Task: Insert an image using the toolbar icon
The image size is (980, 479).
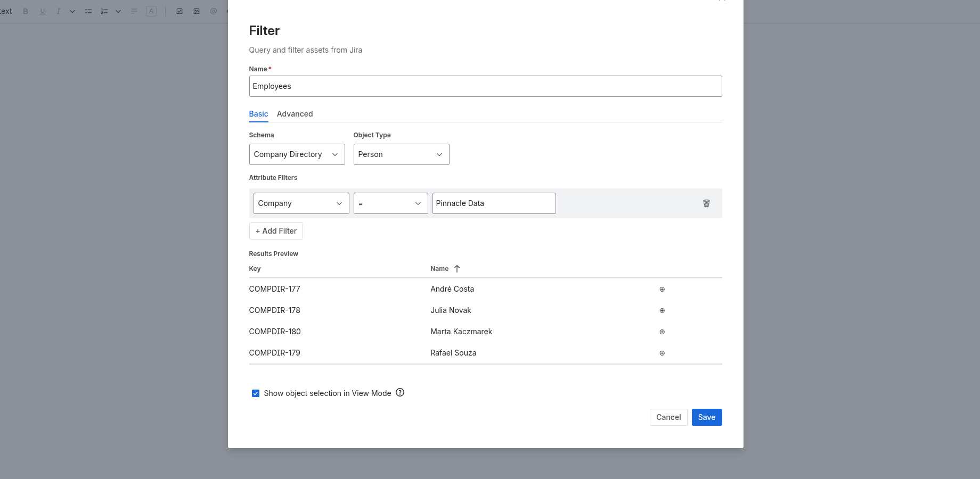Action: pos(197,11)
